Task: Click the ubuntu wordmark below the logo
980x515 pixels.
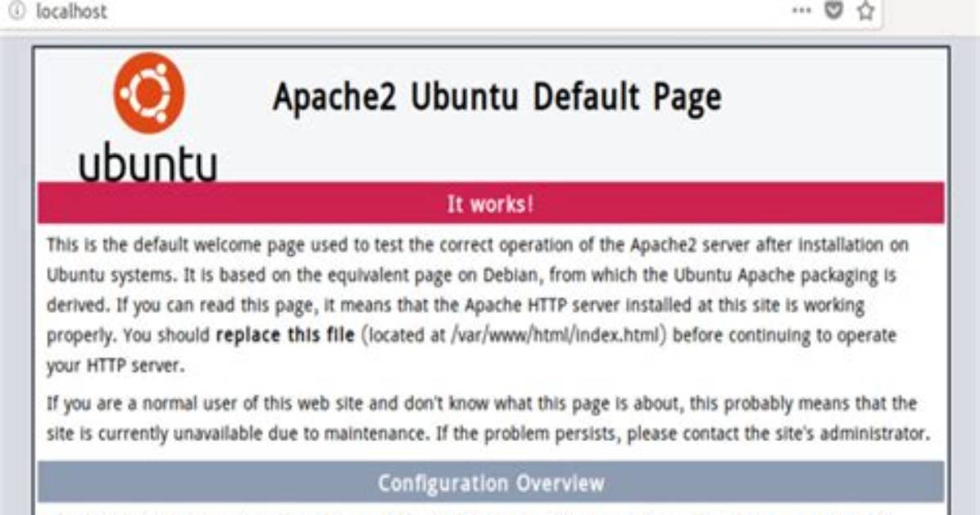Action: (x=148, y=162)
